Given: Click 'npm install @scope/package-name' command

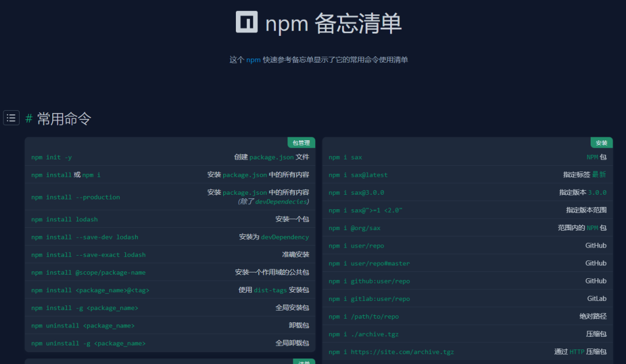Looking at the screenshot, I should point(88,272).
